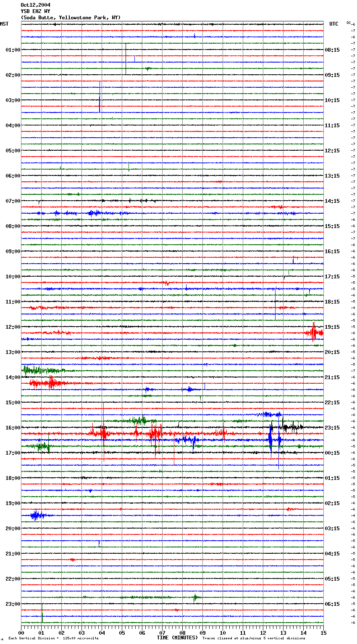Viewport: 357px width, 644px height.
Task: Click the 08:15 UTC time label
Action: pyautogui.click(x=332, y=50)
